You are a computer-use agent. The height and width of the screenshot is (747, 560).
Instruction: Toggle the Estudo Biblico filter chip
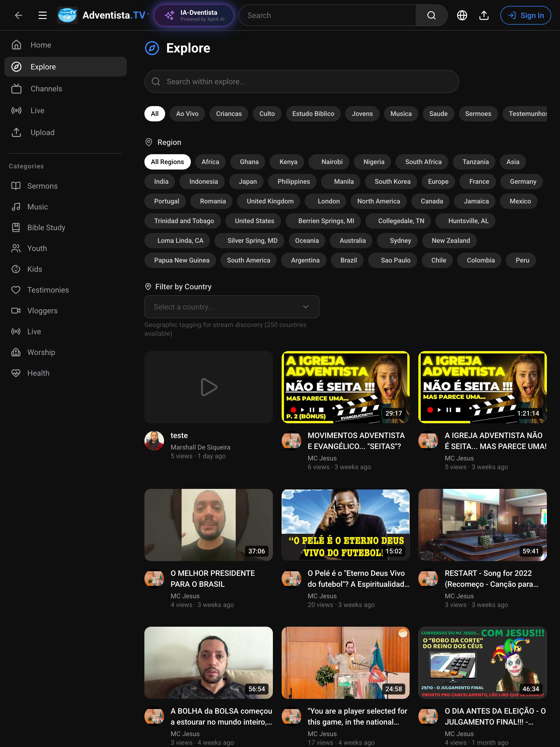[x=313, y=114]
